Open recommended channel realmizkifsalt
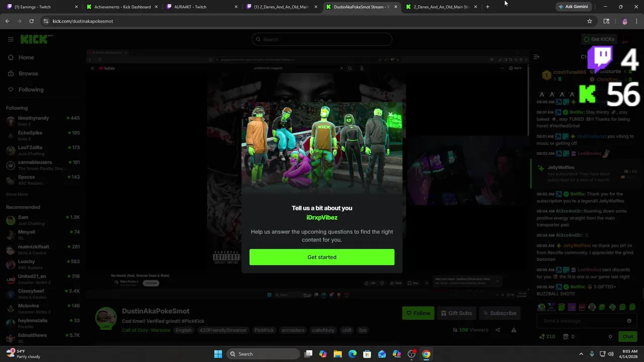Image resolution: width=644 pixels, height=362 pixels. pos(43,249)
